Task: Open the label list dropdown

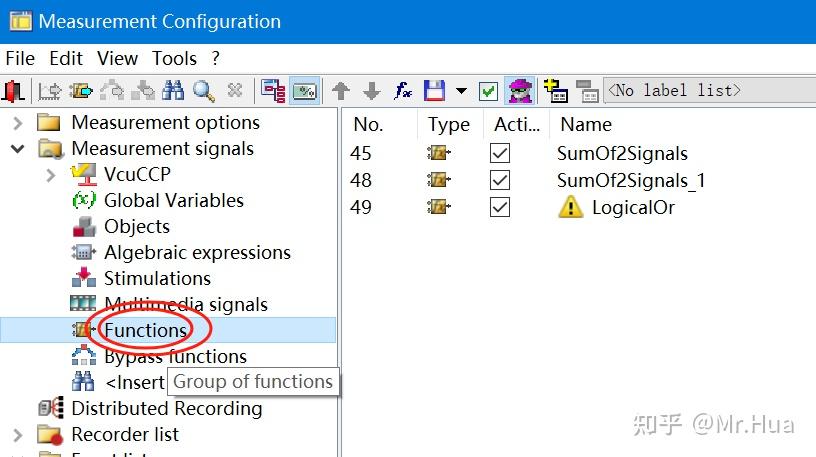Action: (x=710, y=91)
